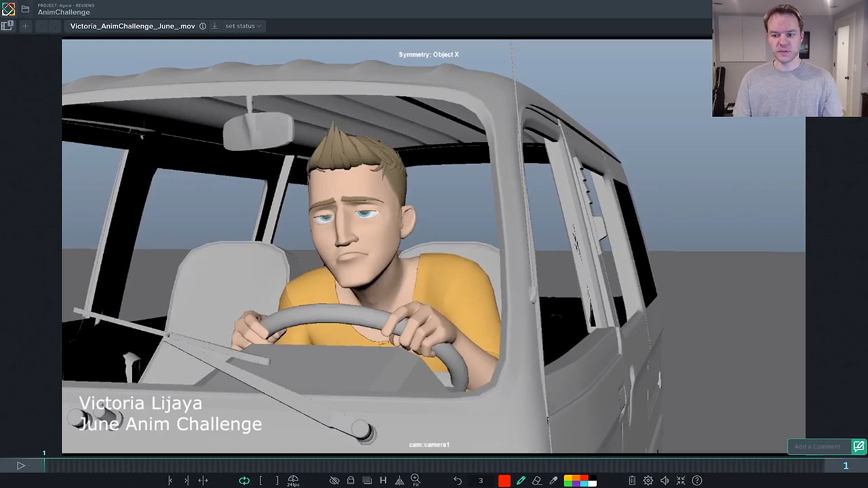Viewport: 868px width, 488px height.
Task: Click the SyncSketch logo
Action: tap(8, 9)
